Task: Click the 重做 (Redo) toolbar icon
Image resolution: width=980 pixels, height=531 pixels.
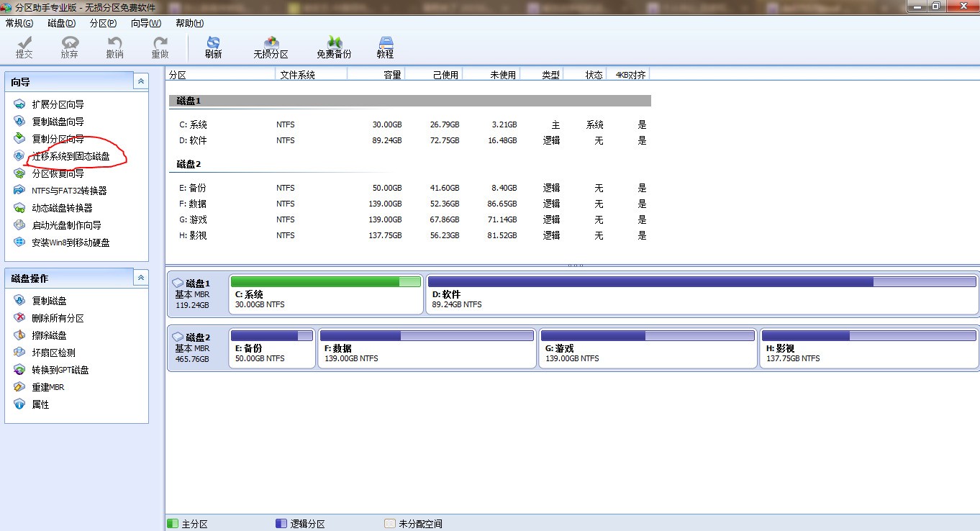Action: (x=160, y=47)
